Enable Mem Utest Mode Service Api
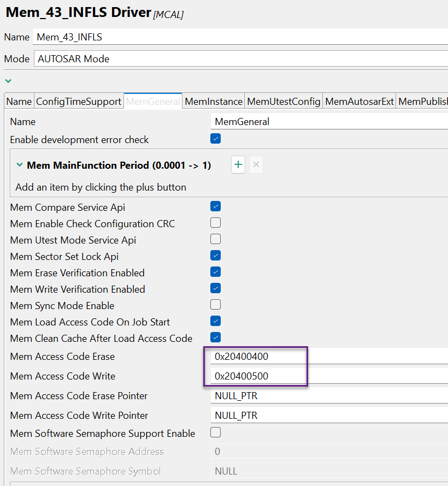 point(215,239)
